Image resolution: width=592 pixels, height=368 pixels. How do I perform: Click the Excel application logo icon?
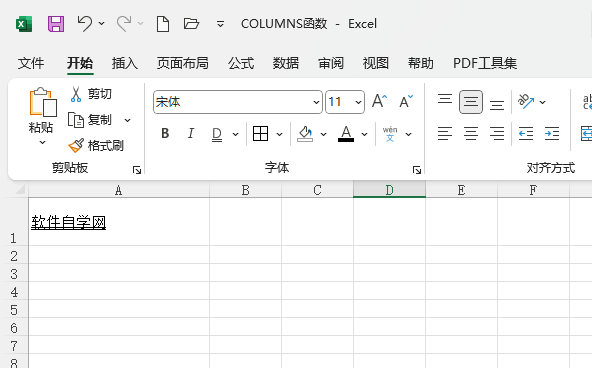pos(24,24)
